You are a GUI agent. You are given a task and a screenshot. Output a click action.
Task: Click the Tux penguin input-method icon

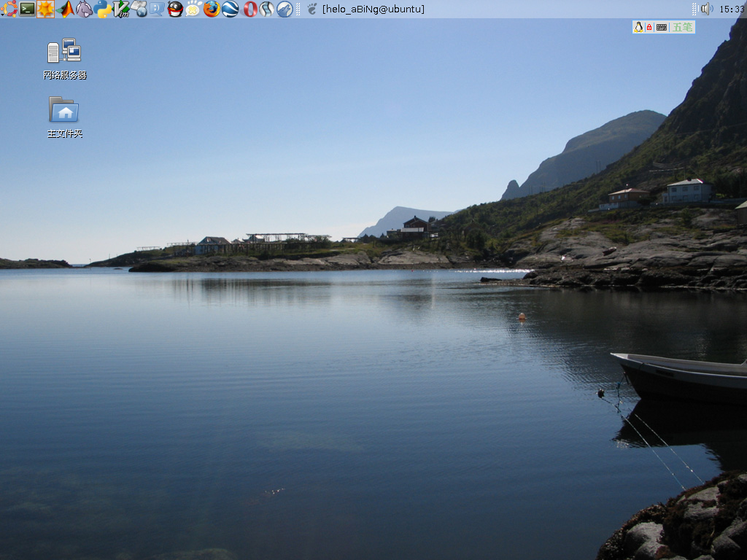point(638,27)
